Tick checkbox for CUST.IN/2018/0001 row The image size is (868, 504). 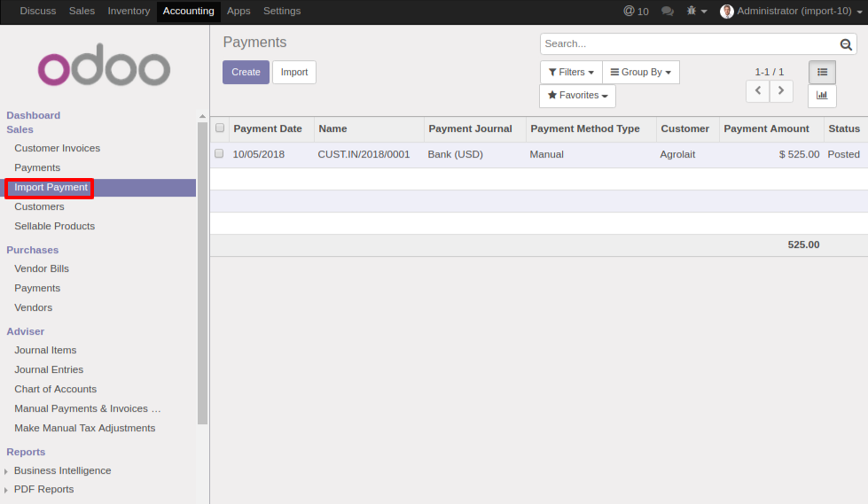[220, 154]
